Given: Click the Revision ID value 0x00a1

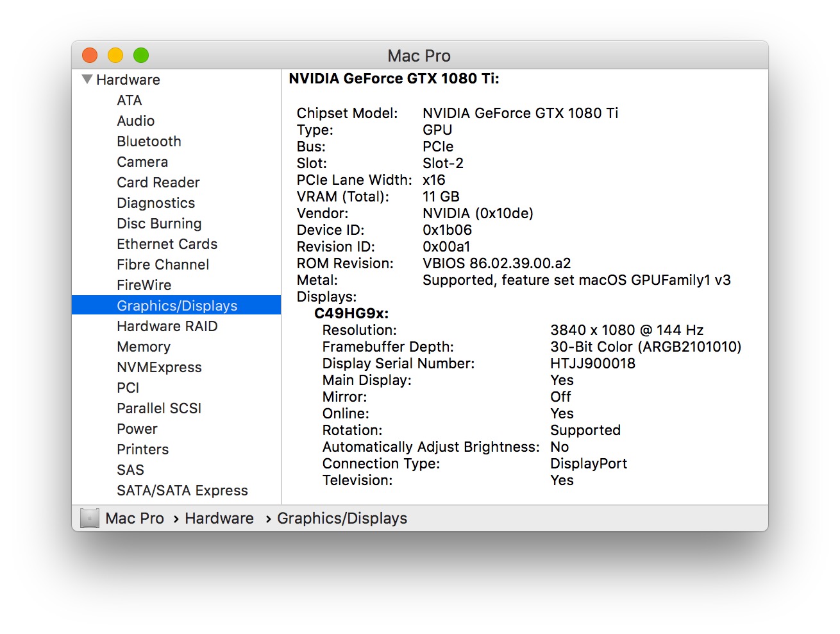Looking at the screenshot, I should pos(447,247).
